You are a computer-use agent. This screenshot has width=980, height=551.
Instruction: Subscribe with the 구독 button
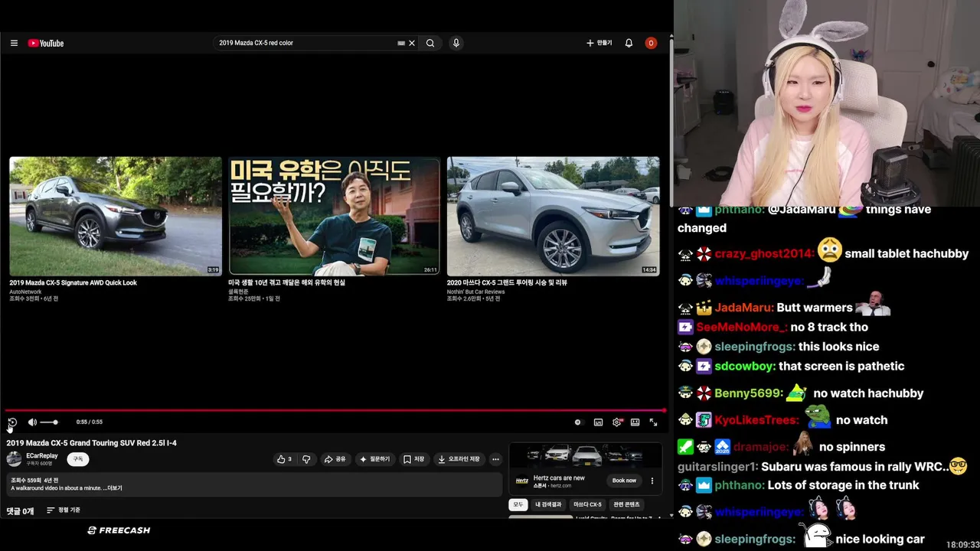78,459
